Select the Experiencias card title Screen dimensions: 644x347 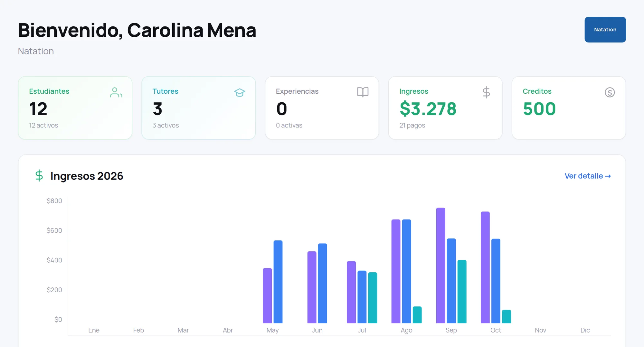tap(297, 91)
